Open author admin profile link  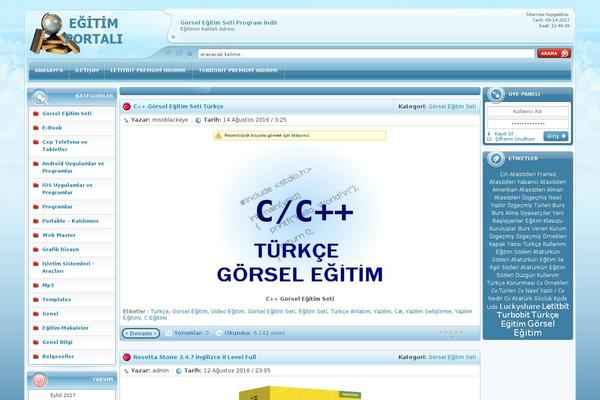pyautogui.click(x=160, y=371)
